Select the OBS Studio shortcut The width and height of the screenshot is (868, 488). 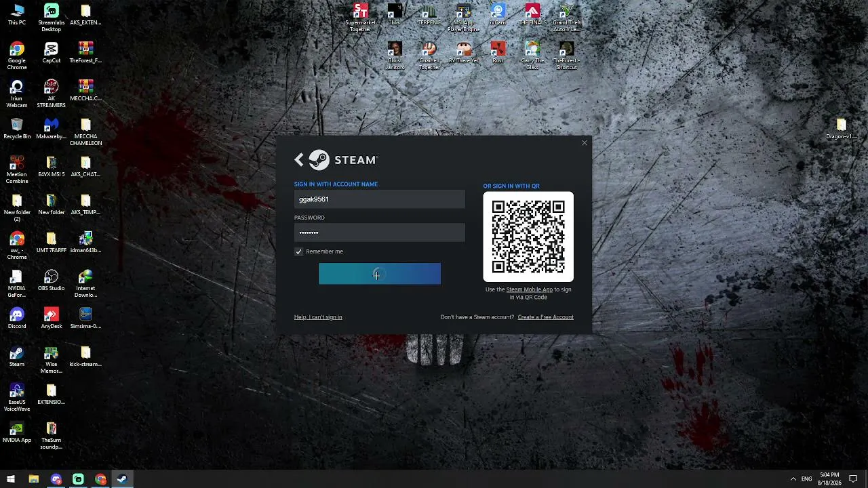point(52,281)
